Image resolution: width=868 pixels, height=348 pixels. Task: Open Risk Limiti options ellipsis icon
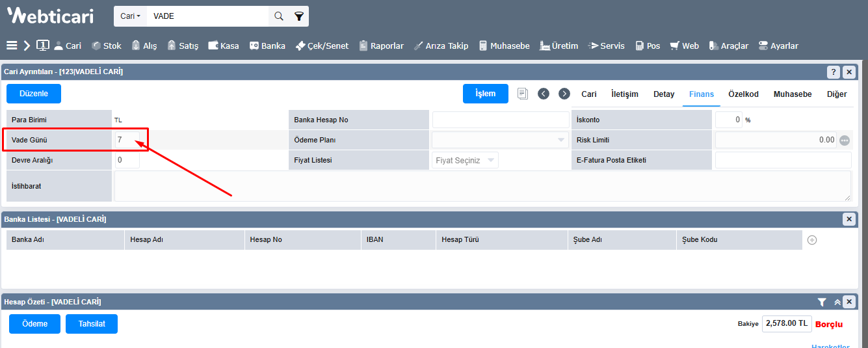[845, 141]
